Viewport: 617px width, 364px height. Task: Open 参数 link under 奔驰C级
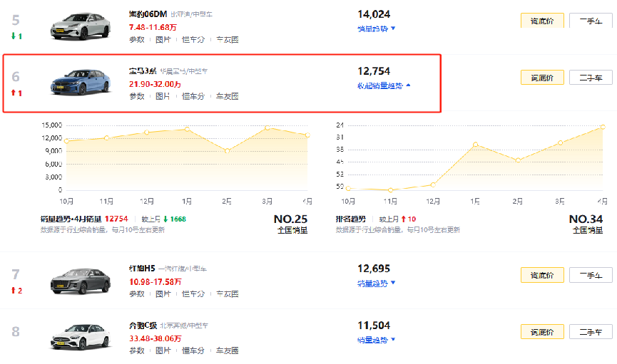(x=137, y=350)
